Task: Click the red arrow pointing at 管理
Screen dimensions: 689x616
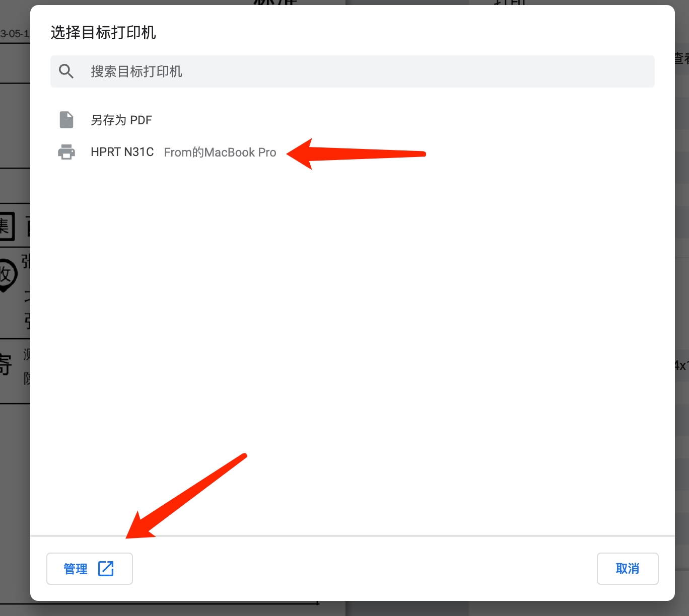Action: click(186, 496)
